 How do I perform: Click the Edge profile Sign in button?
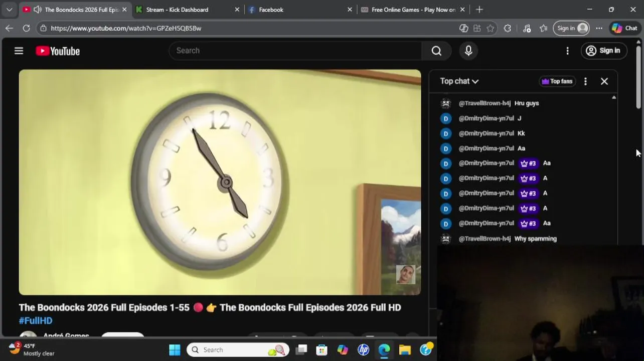coord(571,28)
